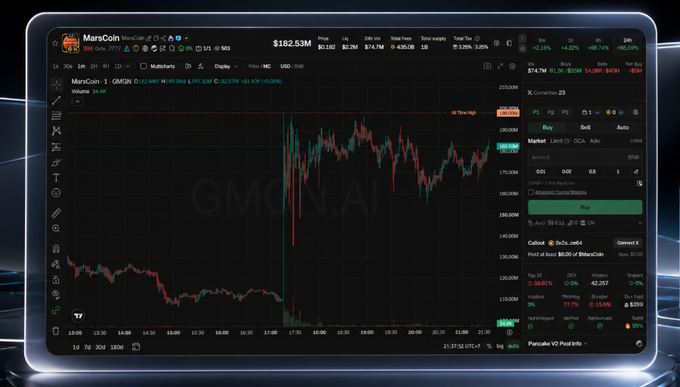Open chart settings gear above chart
Screen dimensions: 680x387
pos(512,66)
